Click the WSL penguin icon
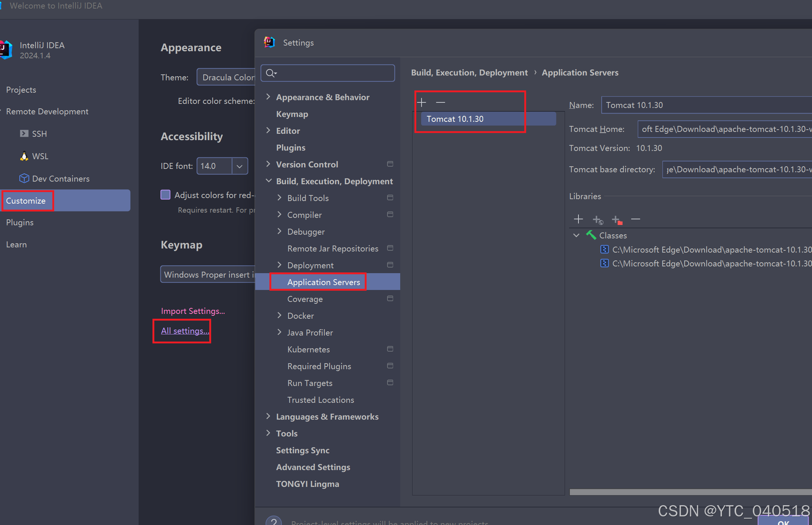The image size is (812, 525). (x=24, y=156)
